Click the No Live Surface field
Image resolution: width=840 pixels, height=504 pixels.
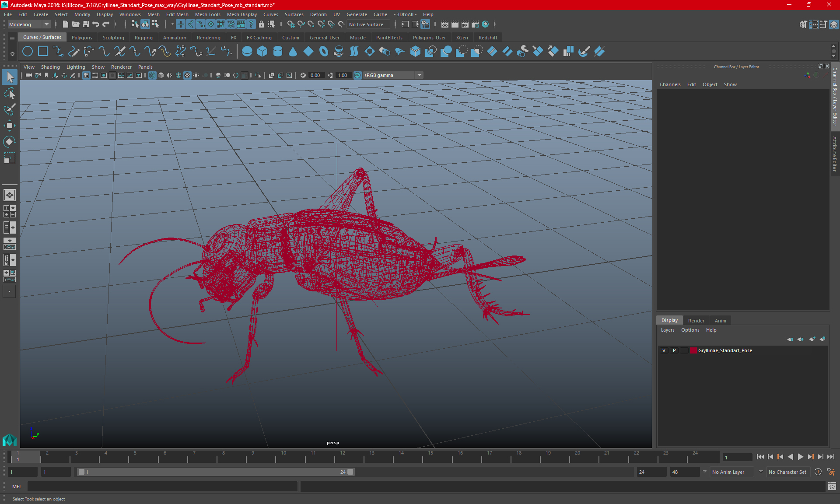pos(367,24)
